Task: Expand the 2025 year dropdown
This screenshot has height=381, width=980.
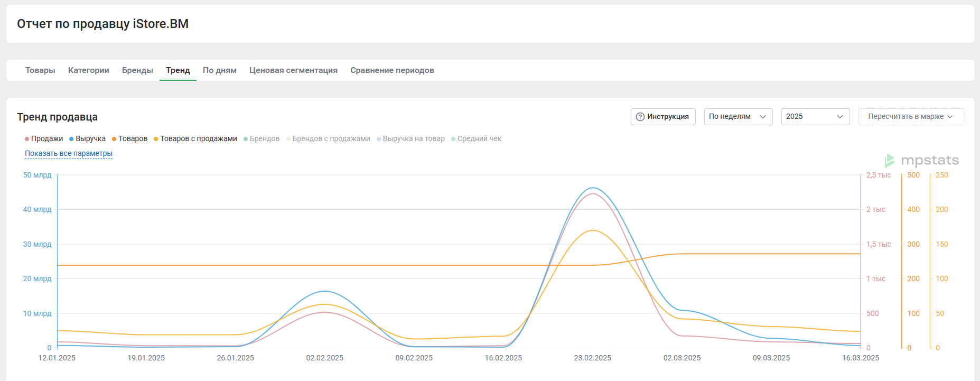Action: (815, 117)
